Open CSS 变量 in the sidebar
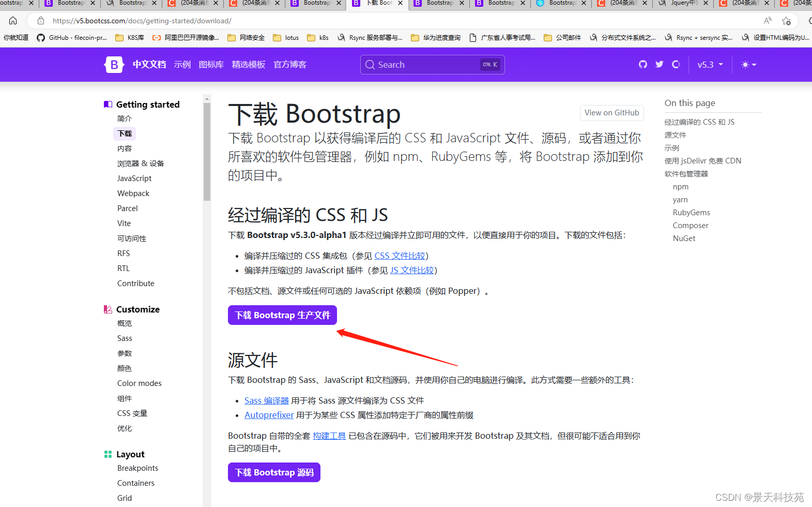The image size is (812, 507). pos(132,413)
